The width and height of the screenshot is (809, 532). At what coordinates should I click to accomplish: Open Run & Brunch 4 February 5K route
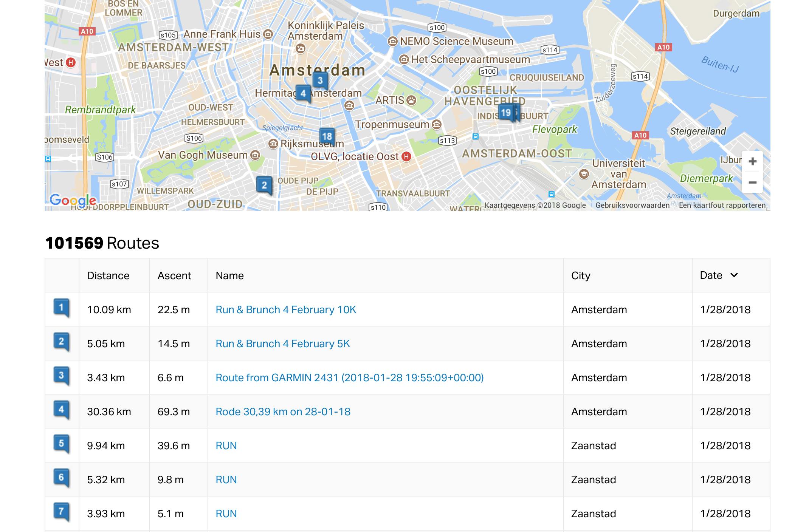coord(283,343)
